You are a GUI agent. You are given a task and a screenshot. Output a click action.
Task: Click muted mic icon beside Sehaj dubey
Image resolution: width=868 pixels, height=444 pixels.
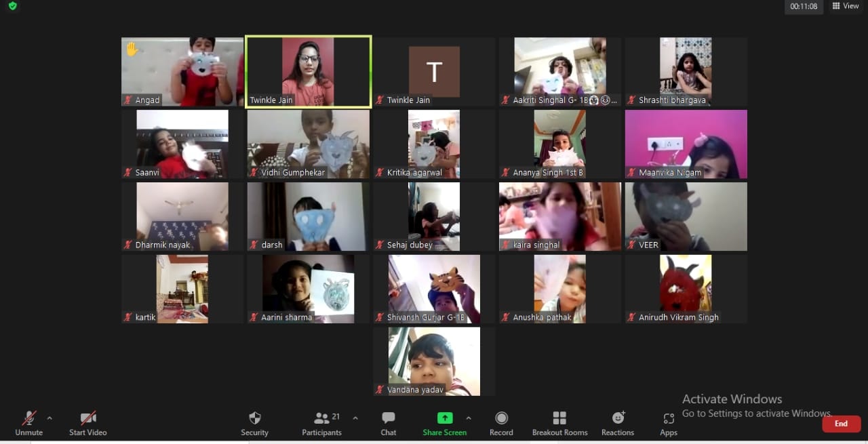(x=380, y=245)
